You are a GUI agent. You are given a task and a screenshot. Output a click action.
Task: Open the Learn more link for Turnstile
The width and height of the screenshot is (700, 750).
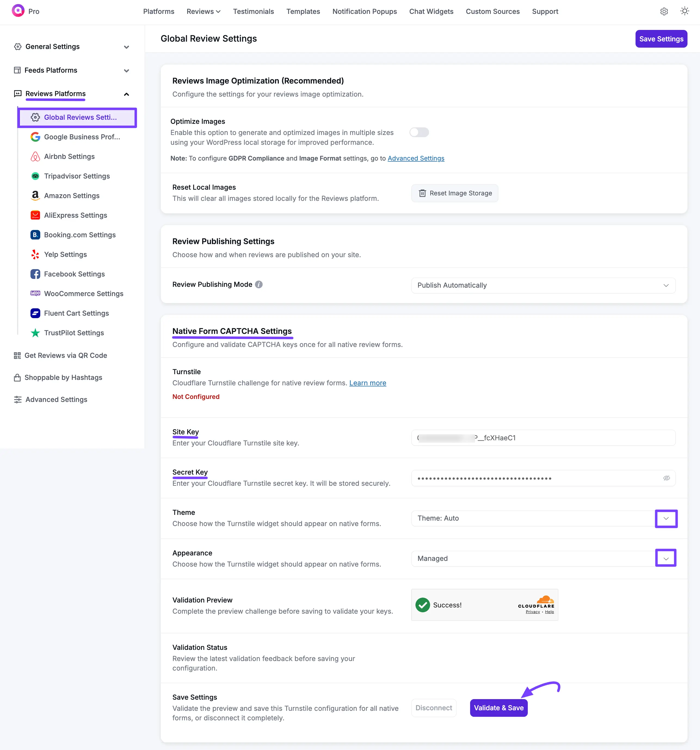click(x=368, y=383)
